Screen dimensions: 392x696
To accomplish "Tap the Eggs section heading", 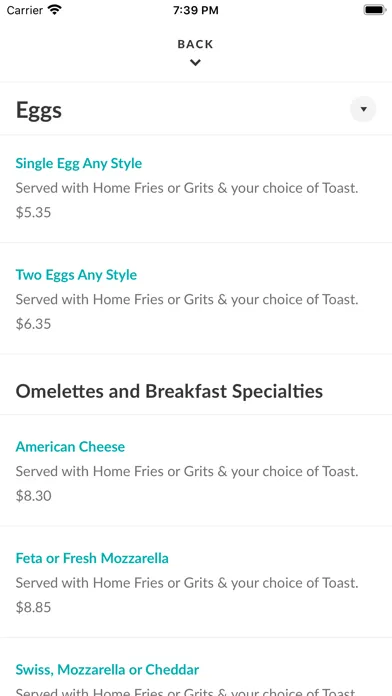I will click(x=39, y=111).
